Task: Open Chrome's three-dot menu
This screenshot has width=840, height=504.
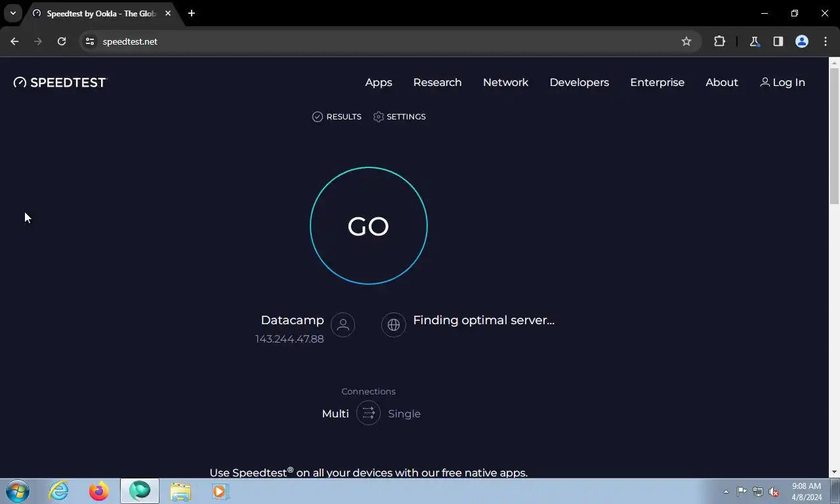Action: 826,41
